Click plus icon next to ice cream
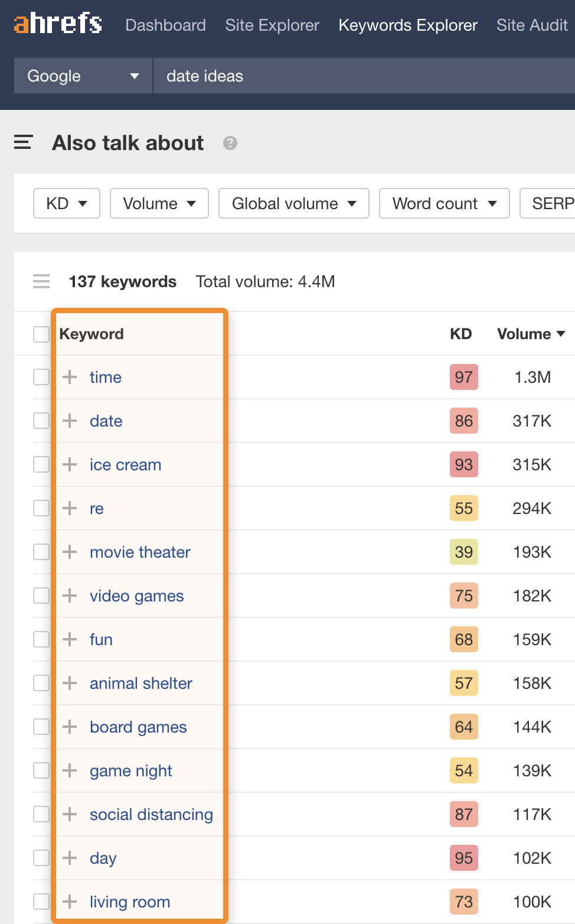This screenshot has height=924, width=575. coord(70,464)
